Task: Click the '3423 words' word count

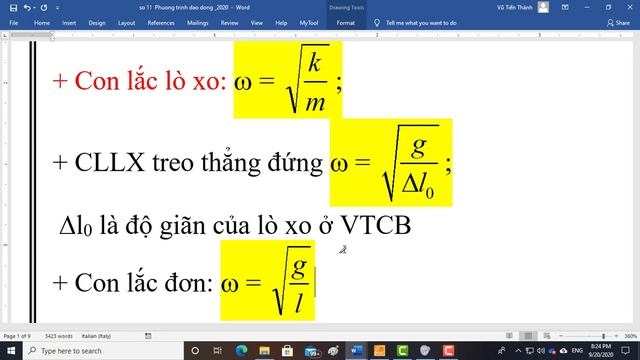Action: (58, 336)
